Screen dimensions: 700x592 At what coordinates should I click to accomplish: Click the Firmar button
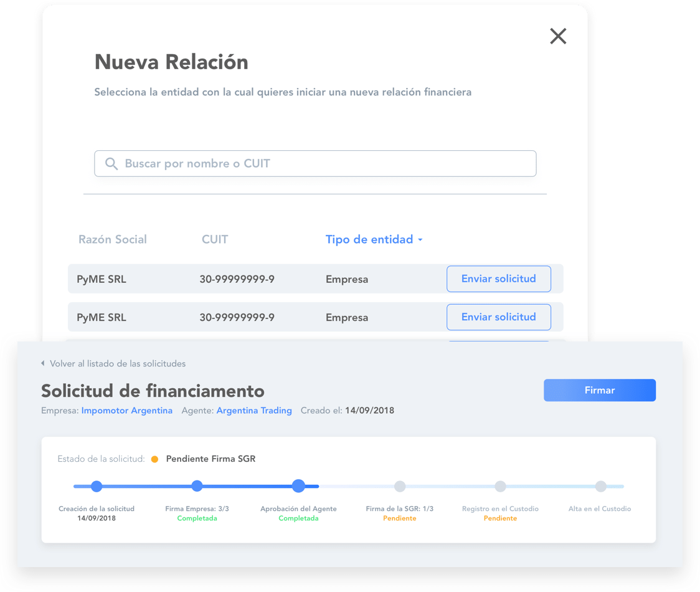point(599,390)
